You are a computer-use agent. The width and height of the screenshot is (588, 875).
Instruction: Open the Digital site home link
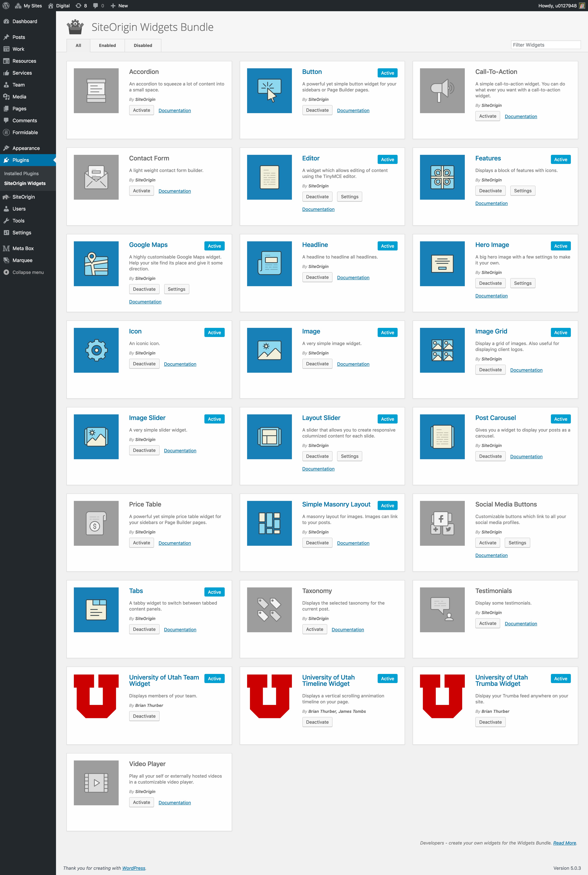(x=59, y=6)
